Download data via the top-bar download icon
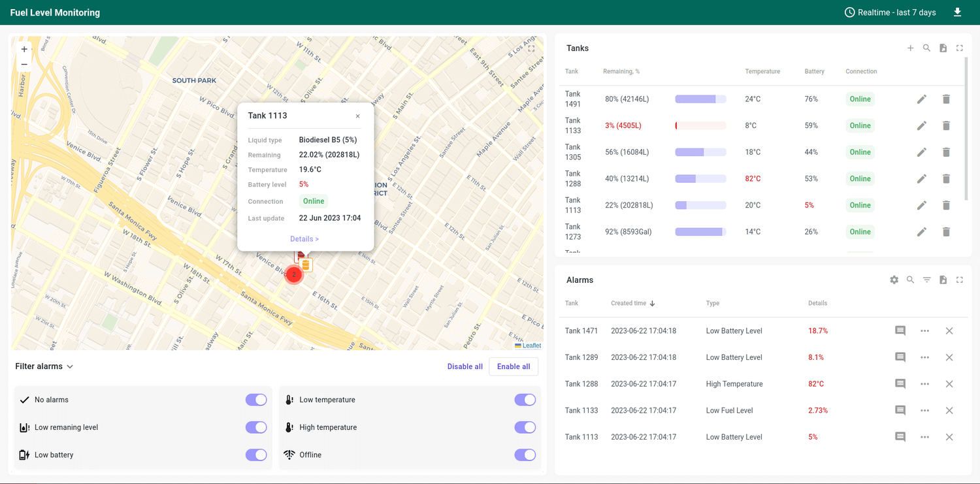 (958, 12)
